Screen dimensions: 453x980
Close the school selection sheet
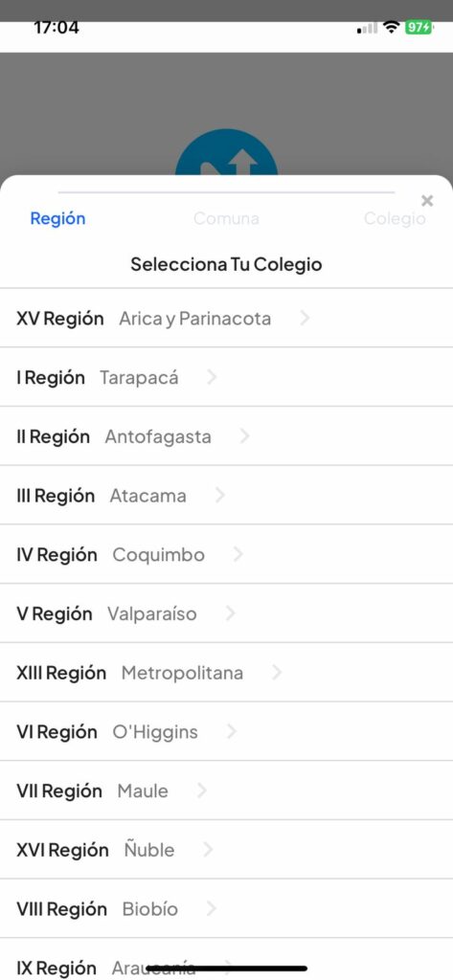click(x=427, y=201)
